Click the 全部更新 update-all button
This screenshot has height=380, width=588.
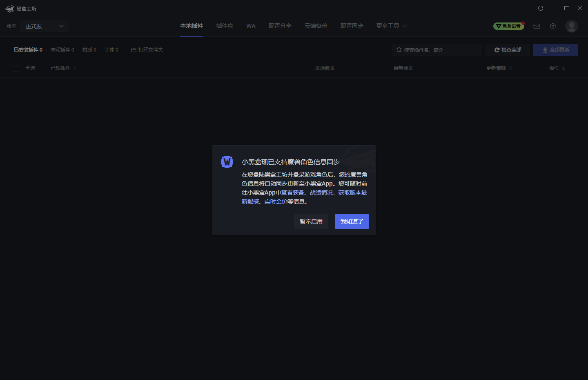point(555,49)
